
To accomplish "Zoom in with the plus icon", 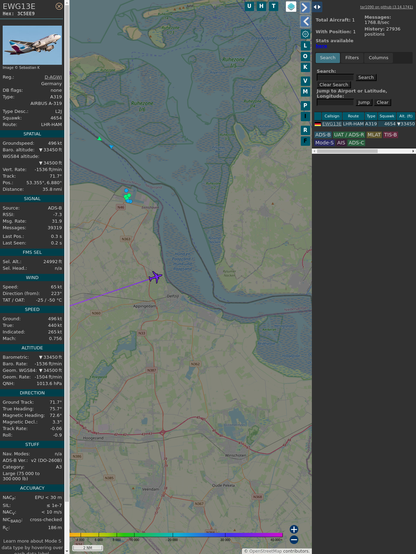I will click(x=294, y=529).
